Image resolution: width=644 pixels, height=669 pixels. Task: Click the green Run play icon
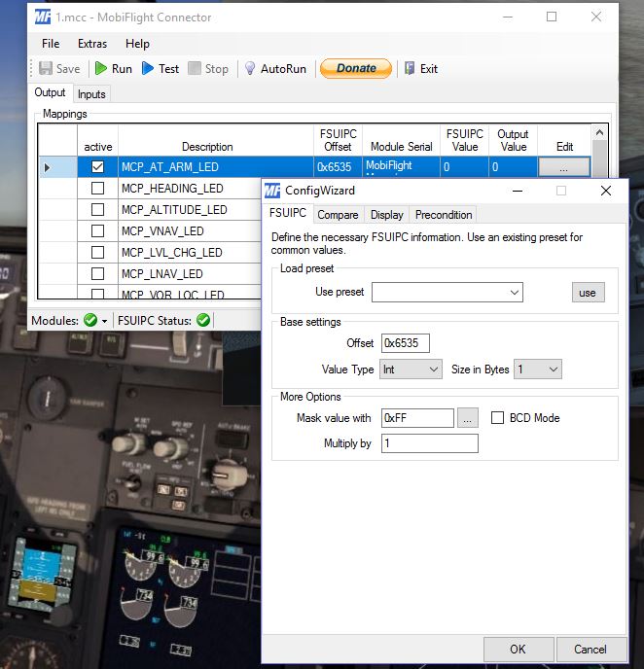tap(101, 68)
